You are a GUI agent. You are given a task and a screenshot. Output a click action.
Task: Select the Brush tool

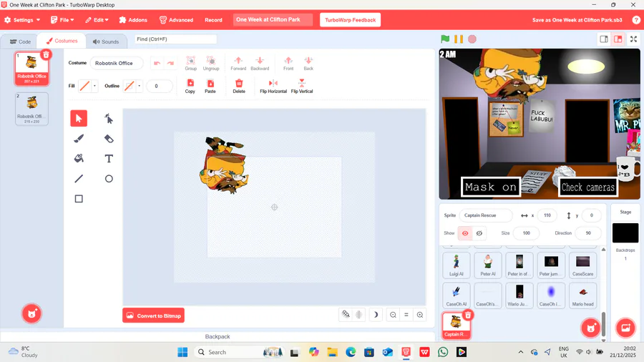click(x=79, y=138)
